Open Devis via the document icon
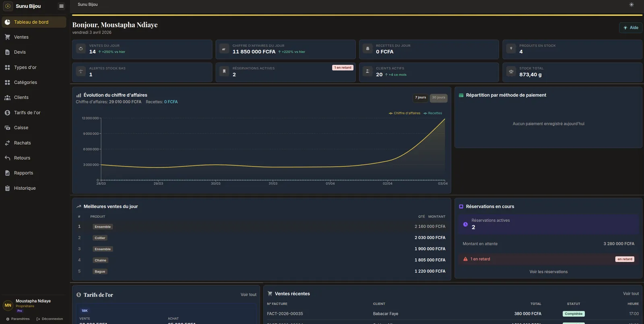This screenshot has height=324, width=644. [x=7, y=52]
